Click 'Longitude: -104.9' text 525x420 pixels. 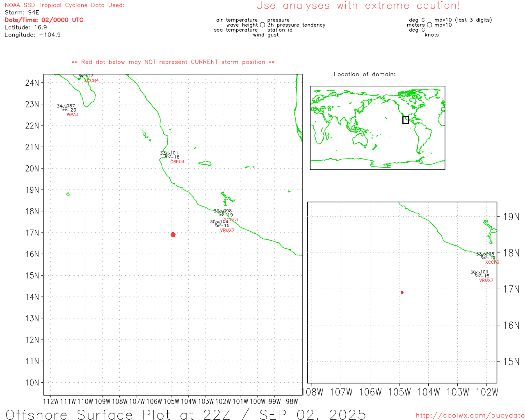coord(33,35)
